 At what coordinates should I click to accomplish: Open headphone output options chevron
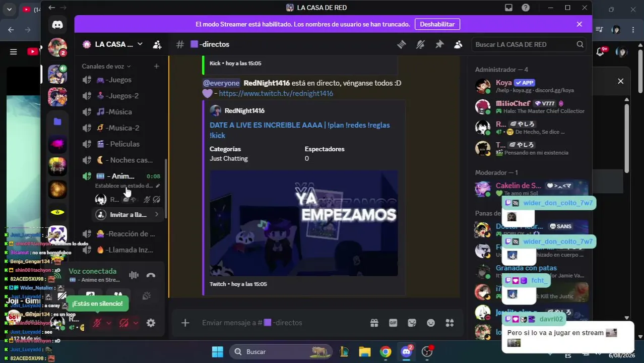(x=136, y=323)
